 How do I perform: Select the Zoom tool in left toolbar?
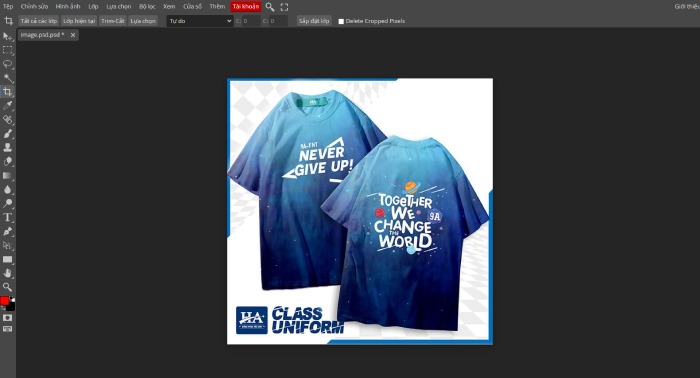[x=8, y=287]
